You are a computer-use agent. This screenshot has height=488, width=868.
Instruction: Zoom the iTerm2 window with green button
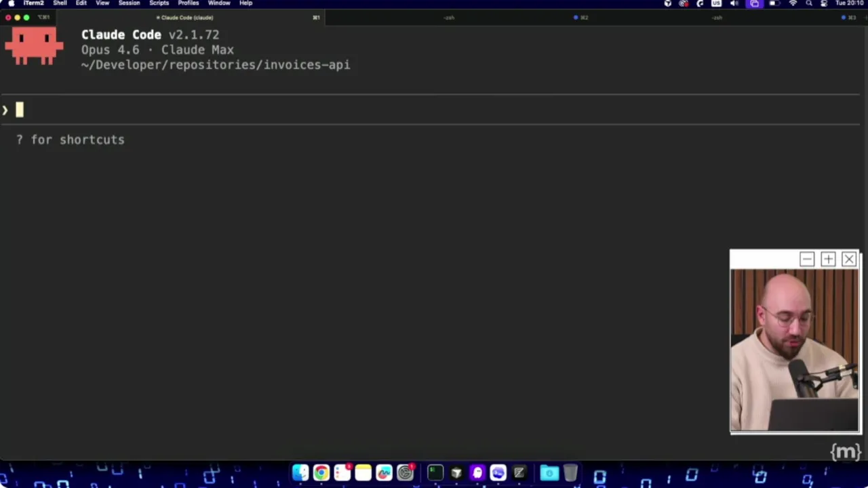pyautogui.click(x=26, y=18)
